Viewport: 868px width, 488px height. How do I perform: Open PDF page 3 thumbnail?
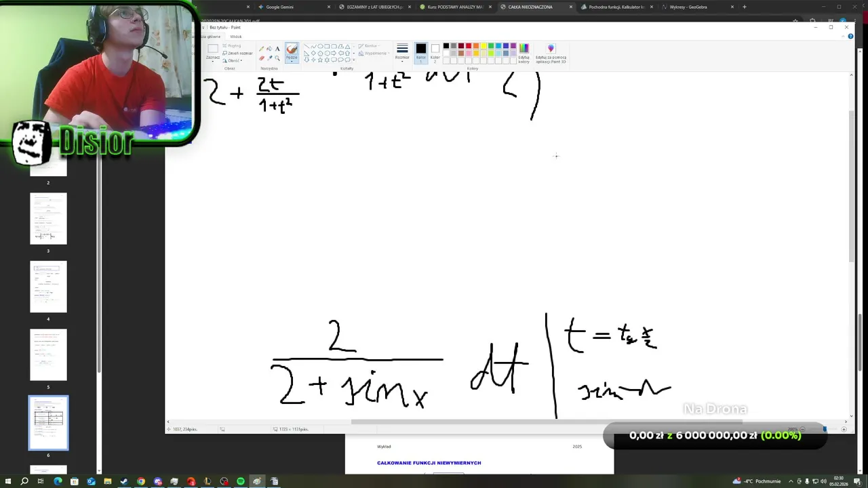(48, 218)
